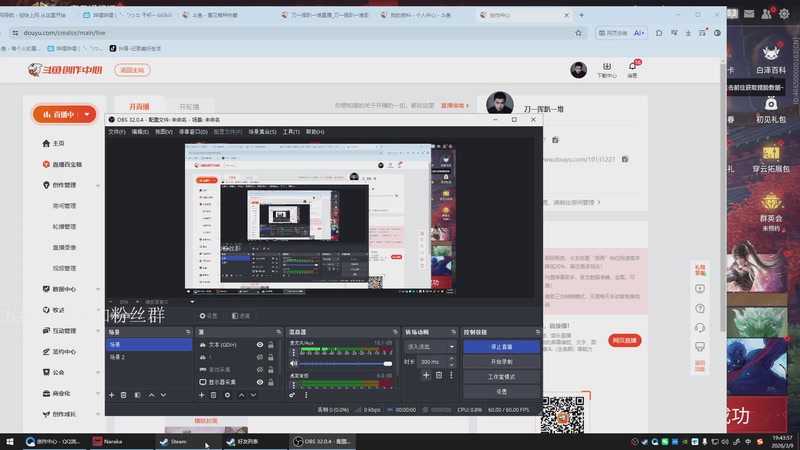Open OBS 编辑(E) menu

(140, 132)
